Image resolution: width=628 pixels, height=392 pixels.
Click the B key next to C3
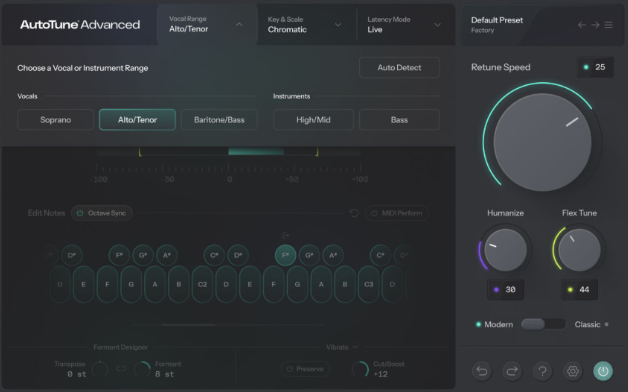click(345, 284)
